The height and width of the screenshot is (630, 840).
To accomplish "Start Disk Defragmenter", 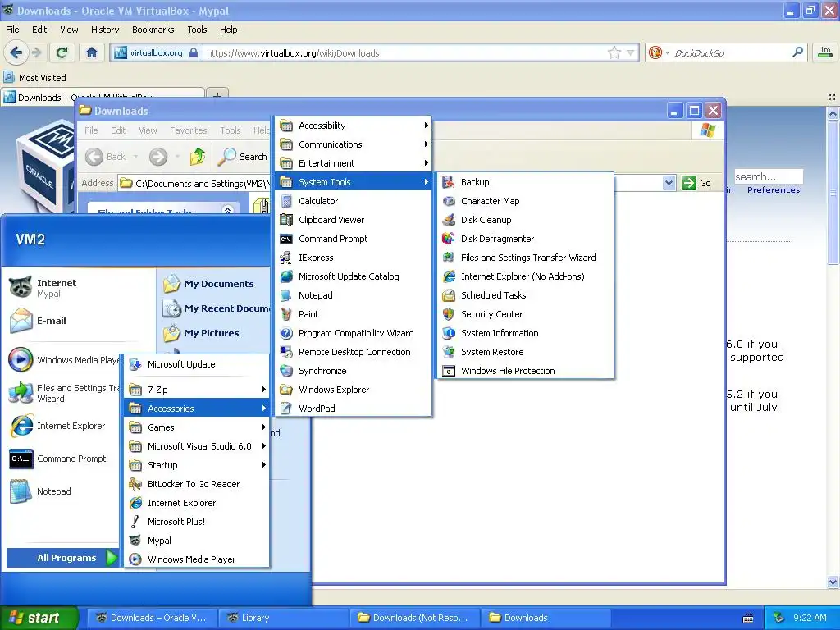I will [x=525, y=239].
